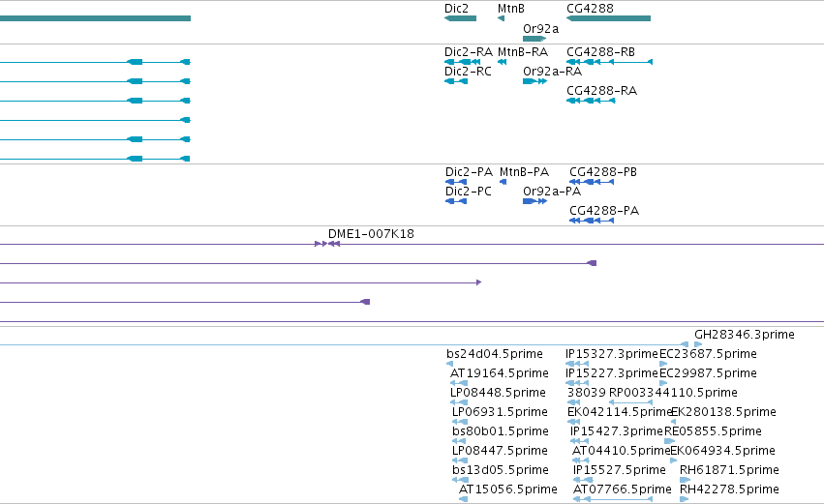Click EST IP15527.5prime

(619, 470)
